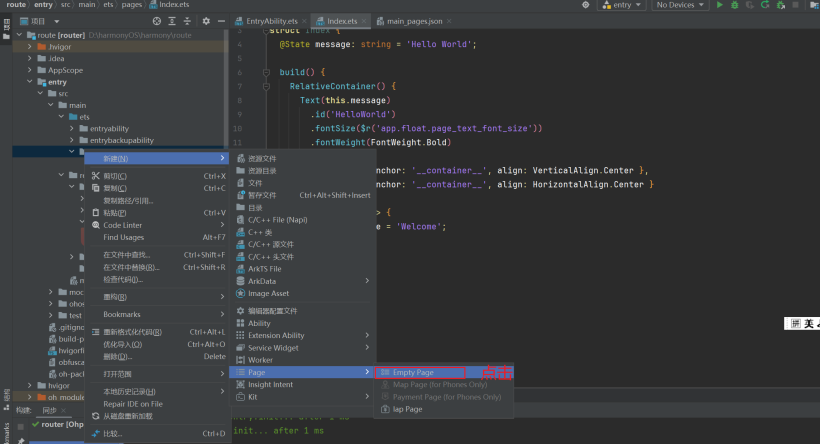Choose ArkTS File in new menu

(x=303, y=269)
